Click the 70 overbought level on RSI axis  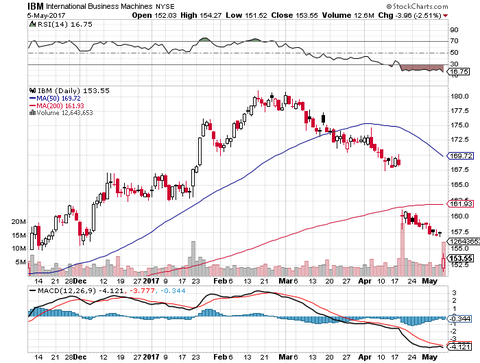454,41
